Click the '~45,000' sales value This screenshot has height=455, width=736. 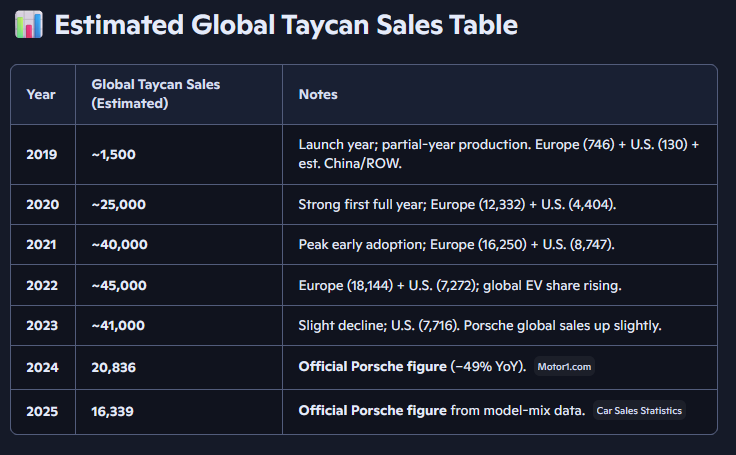point(119,285)
